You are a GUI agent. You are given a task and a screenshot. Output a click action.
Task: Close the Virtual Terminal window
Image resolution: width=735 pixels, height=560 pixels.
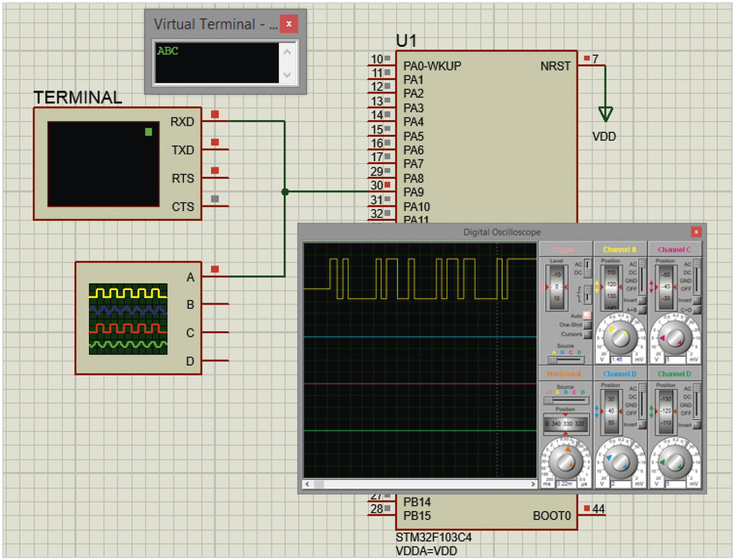[288, 24]
